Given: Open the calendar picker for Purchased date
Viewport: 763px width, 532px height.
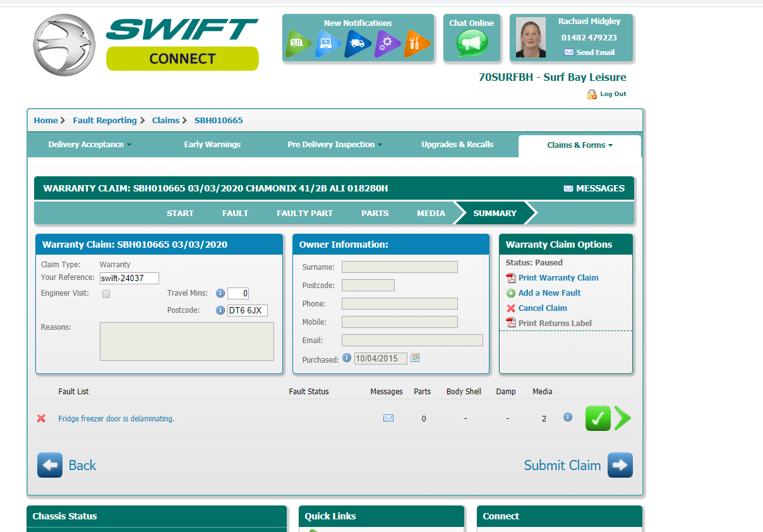Looking at the screenshot, I should (x=415, y=358).
